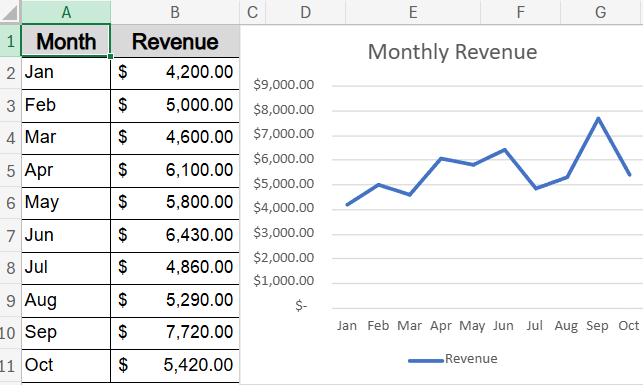Viewport: 643px width, 385px height.
Task: Select the 5,420.00 revenue cell
Action: pos(175,366)
